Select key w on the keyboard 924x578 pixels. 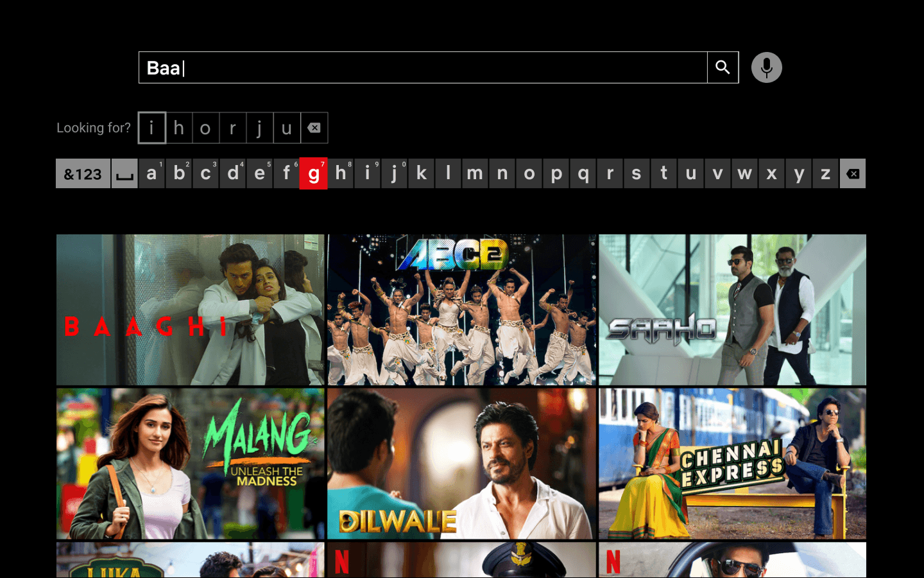coord(745,173)
